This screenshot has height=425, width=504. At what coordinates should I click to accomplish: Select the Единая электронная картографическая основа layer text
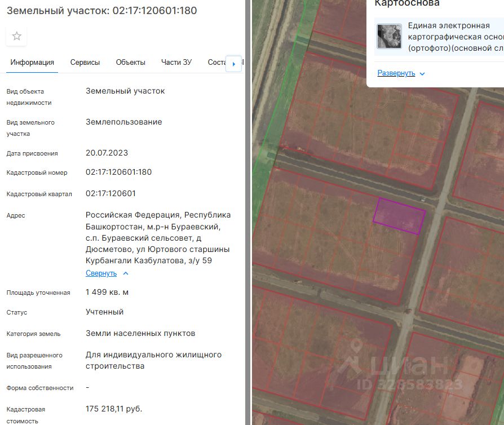point(456,37)
